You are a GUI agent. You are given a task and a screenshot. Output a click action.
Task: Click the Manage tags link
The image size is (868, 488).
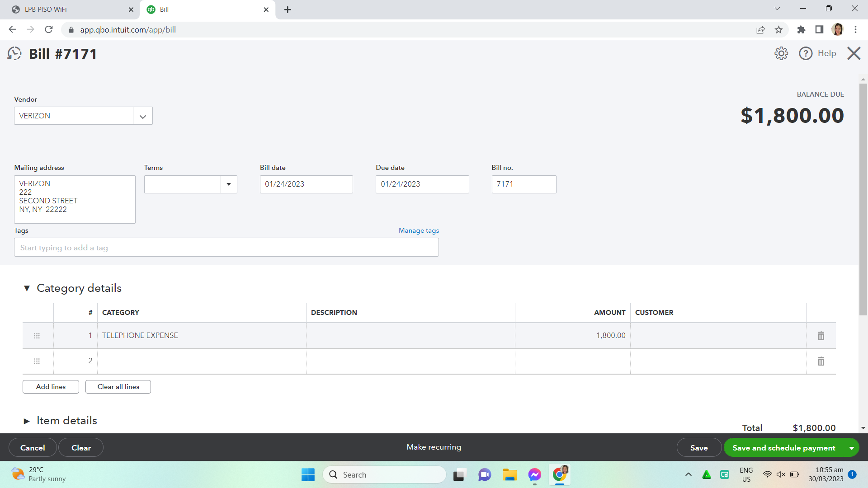pos(419,230)
